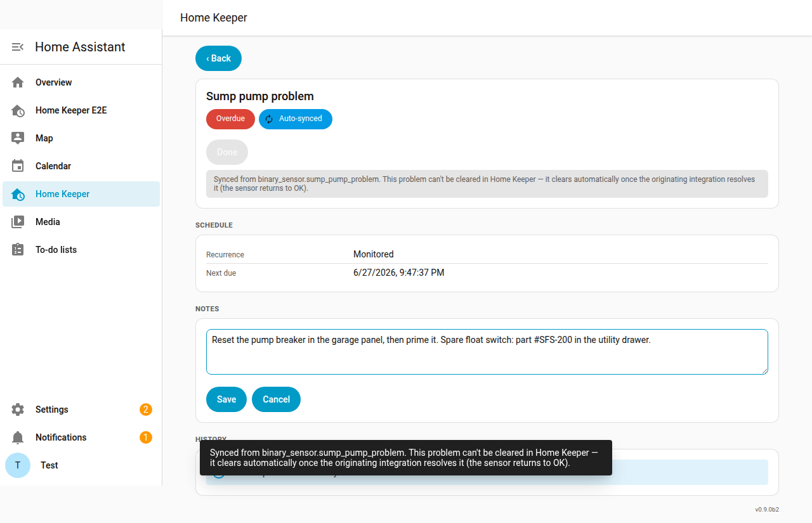Screen dimensions: 812x523
Task: Click the Media play icon
Action: coord(18,222)
